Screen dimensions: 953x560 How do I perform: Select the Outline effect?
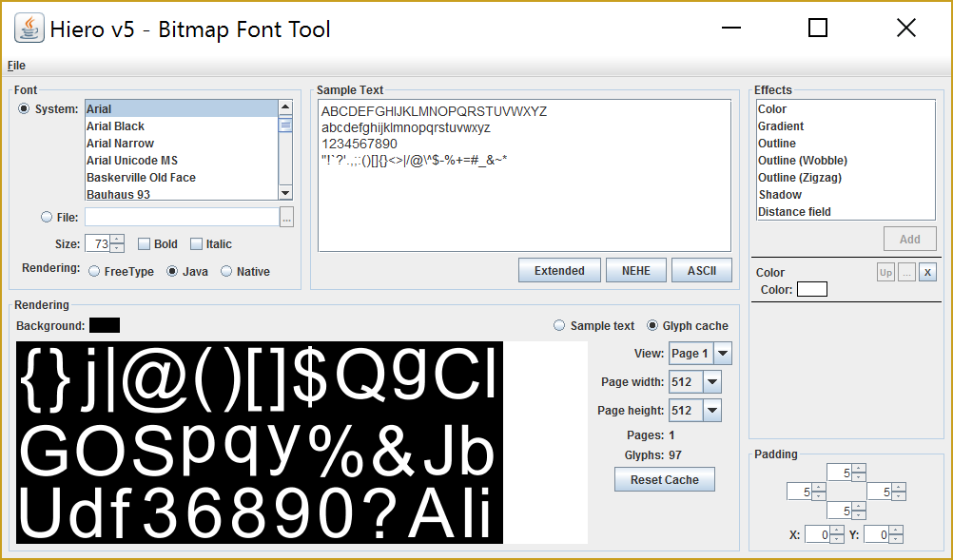point(846,144)
